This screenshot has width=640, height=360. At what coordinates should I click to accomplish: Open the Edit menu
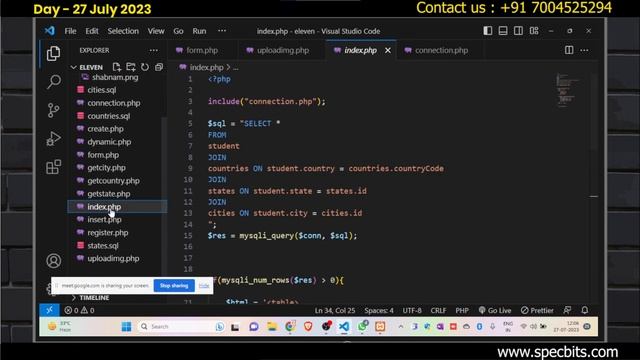pos(92,31)
